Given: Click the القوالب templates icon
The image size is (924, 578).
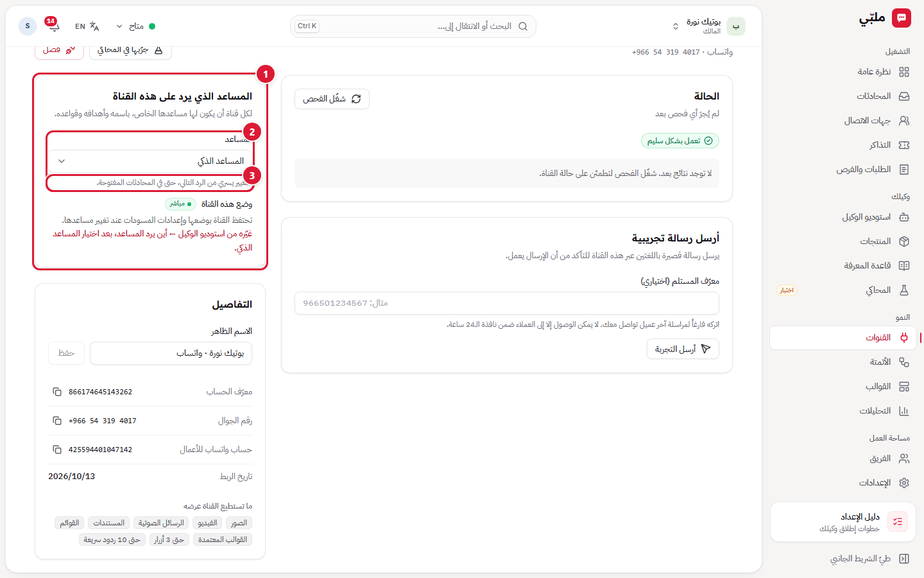Looking at the screenshot, I should pos(904,387).
